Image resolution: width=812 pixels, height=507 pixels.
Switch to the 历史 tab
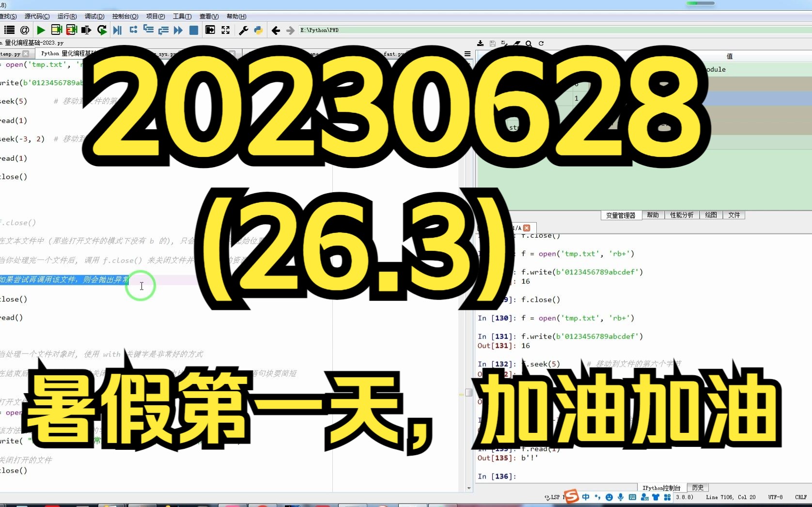(698, 488)
